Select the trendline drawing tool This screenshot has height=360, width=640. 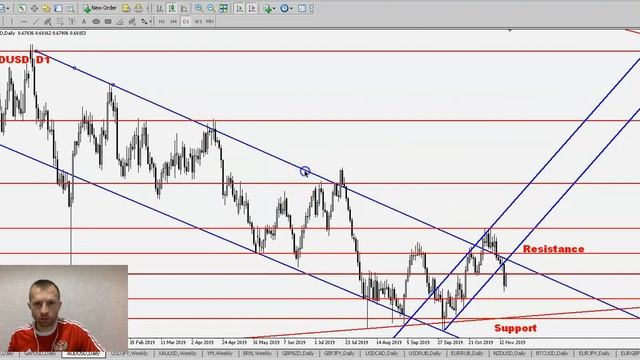pos(36,21)
